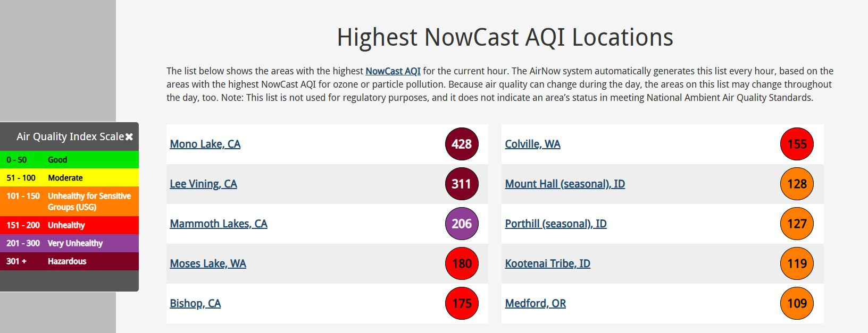Viewport: 868px width, 333px height.
Task: Open the Medford, OR location link
Action: tap(536, 303)
